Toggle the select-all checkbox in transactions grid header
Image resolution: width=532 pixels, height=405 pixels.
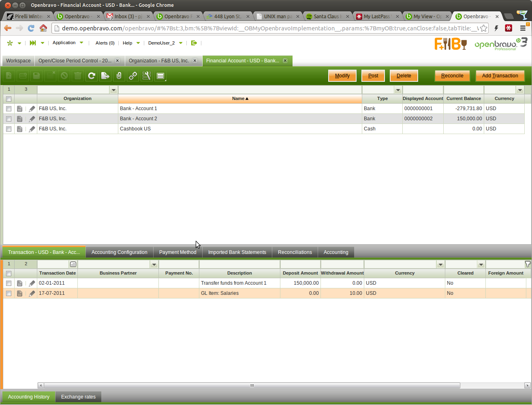[9, 273]
